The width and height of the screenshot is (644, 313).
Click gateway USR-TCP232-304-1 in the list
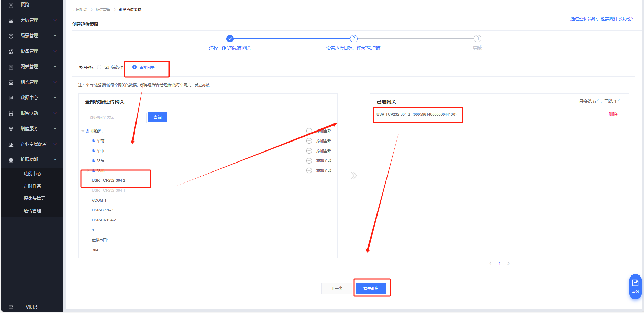click(109, 190)
